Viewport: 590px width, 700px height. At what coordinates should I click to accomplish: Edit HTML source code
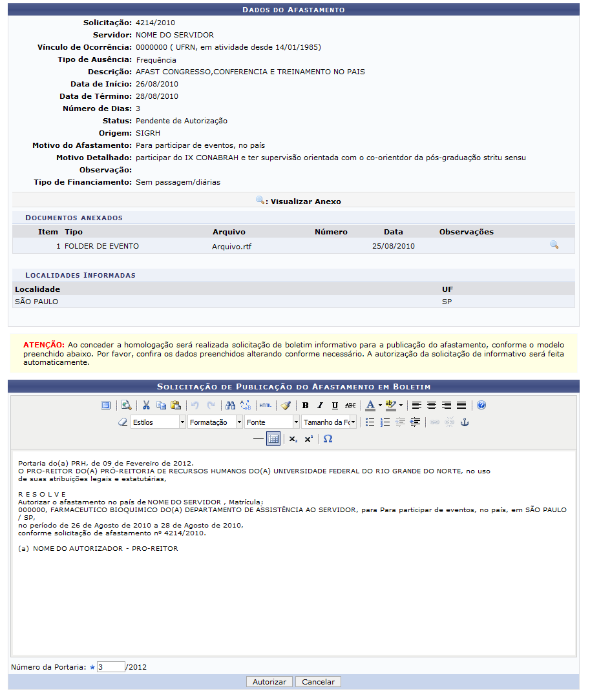tap(266, 406)
